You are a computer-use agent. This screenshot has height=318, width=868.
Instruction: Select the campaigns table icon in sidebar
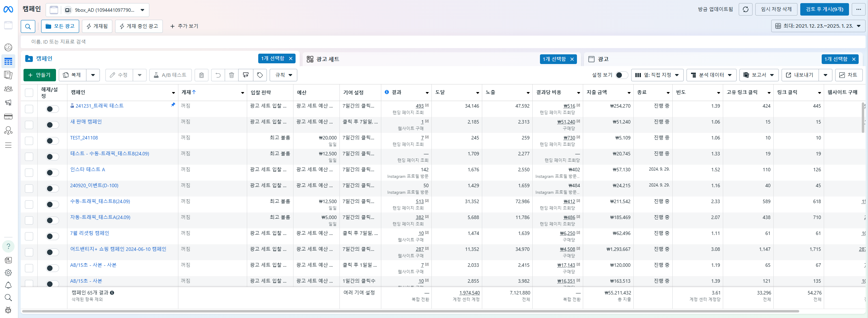pyautogui.click(x=8, y=62)
